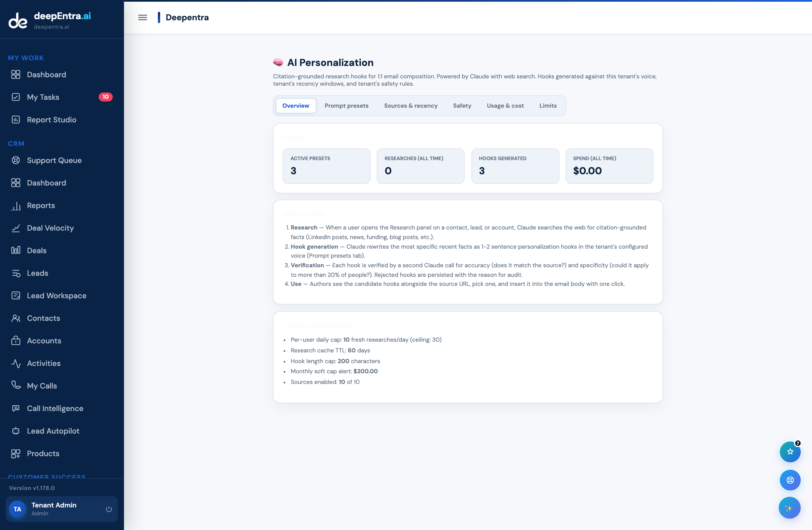Click the power logout icon

[109, 509]
